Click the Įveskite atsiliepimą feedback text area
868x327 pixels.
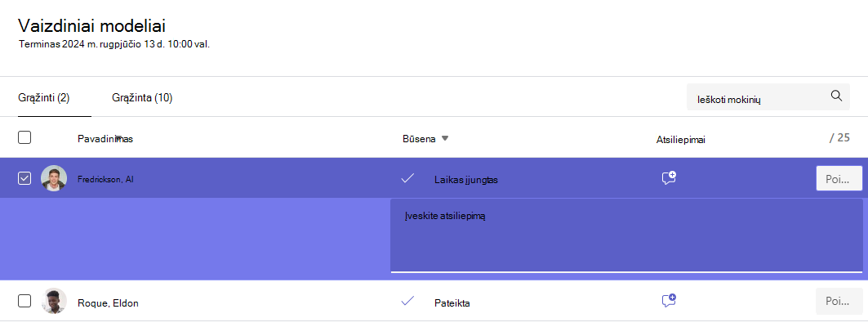pos(626,235)
